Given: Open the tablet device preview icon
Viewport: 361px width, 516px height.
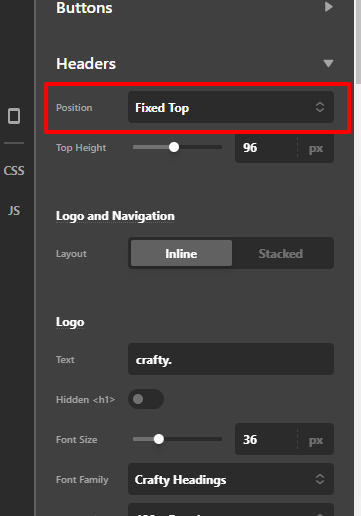Looking at the screenshot, I should [14, 116].
